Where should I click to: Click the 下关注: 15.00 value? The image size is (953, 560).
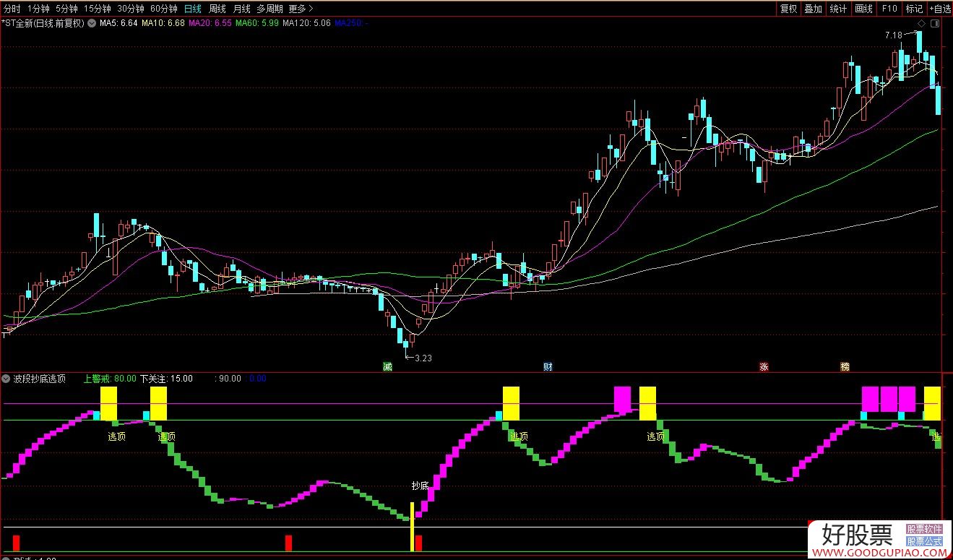click(x=166, y=378)
